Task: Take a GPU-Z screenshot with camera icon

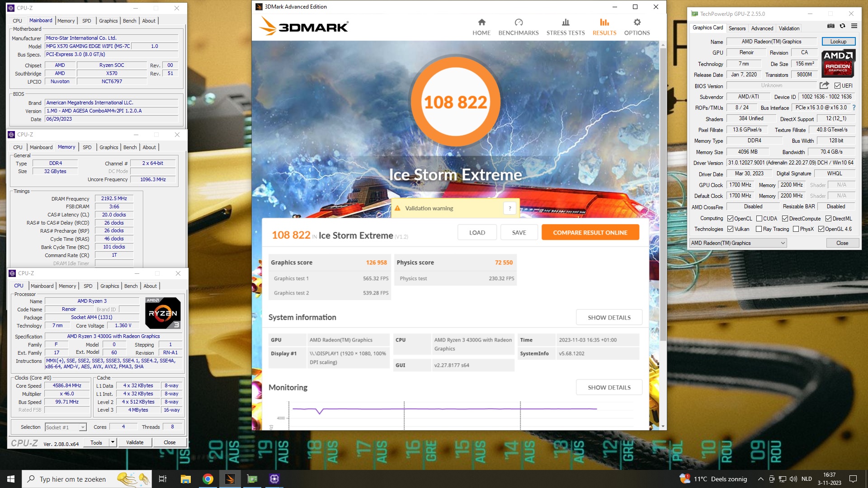Action: tap(831, 26)
